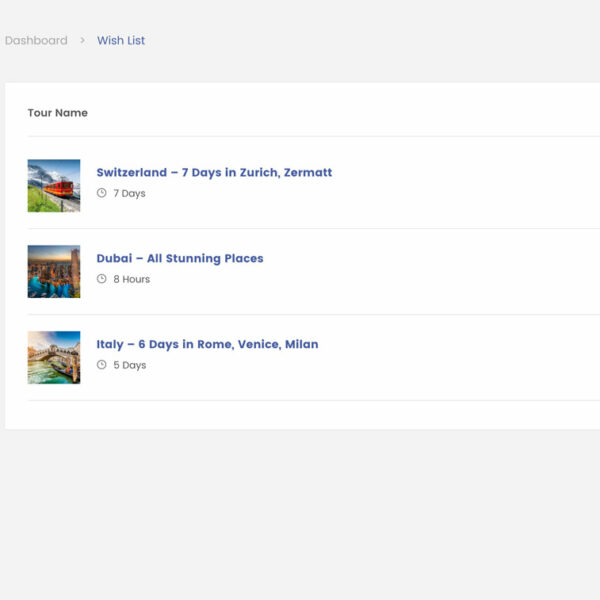Screen dimensions: 600x600
Task: Click the clock icon beside 8 Hours
Action: pos(102,279)
